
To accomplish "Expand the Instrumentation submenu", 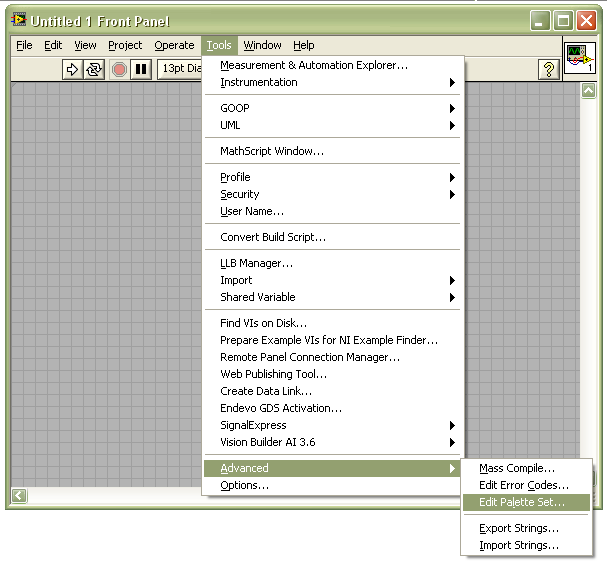I will pyautogui.click(x=332, y=82).
